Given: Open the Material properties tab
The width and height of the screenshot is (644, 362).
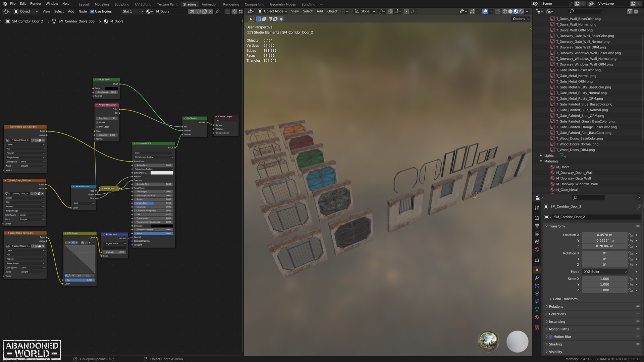Looking at the screenshot, I should point(537,317).
